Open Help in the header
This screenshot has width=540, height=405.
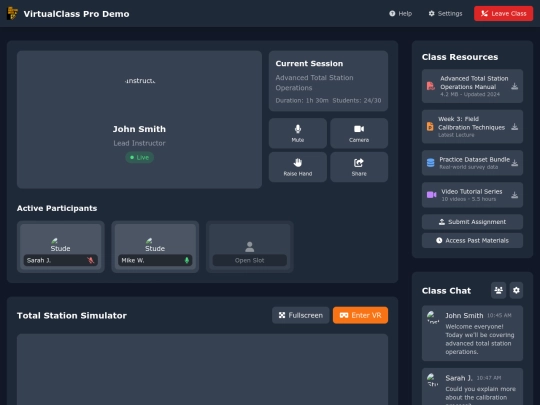(x=401, y=13)
